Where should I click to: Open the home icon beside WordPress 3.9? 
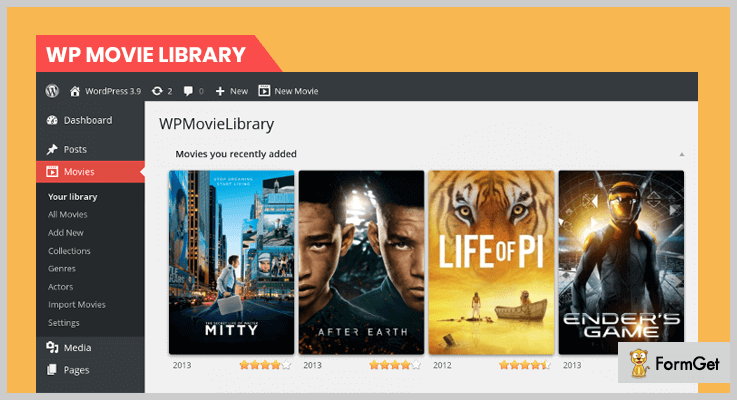pyautogui.click(x=75, y=91)
